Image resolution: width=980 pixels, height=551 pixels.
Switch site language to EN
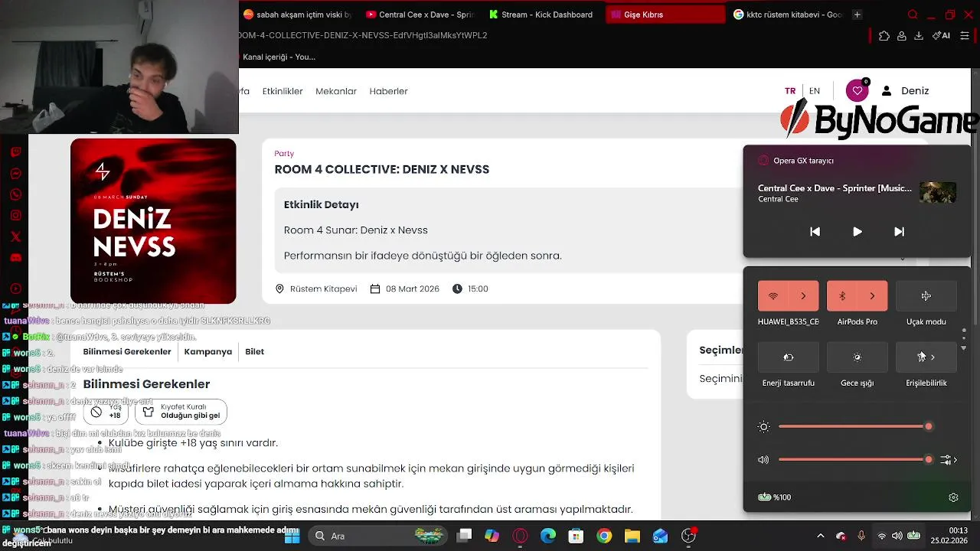815,91
